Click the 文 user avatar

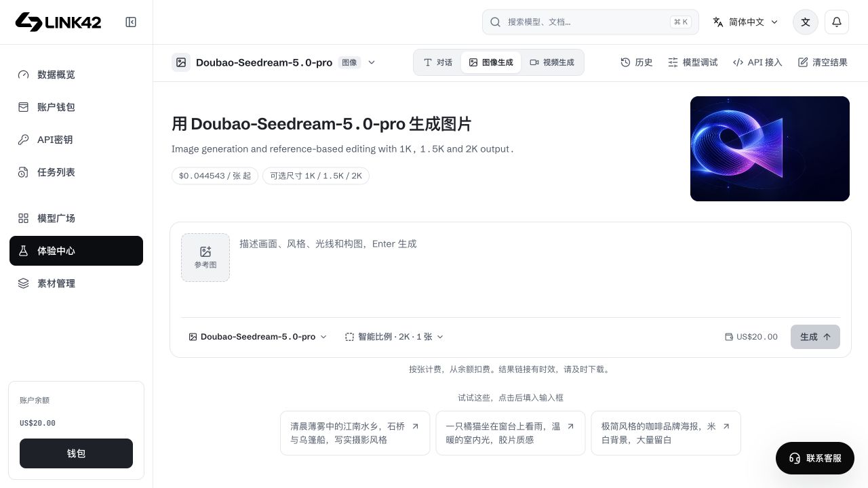tap(806, 22)
